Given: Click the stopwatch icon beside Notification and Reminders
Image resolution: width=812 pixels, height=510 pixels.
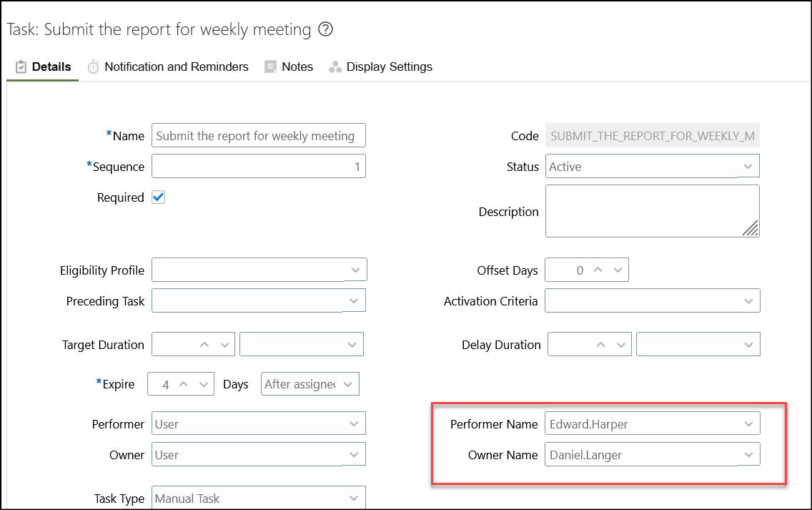Looking at the screenshot, I should tap(93, 66).
